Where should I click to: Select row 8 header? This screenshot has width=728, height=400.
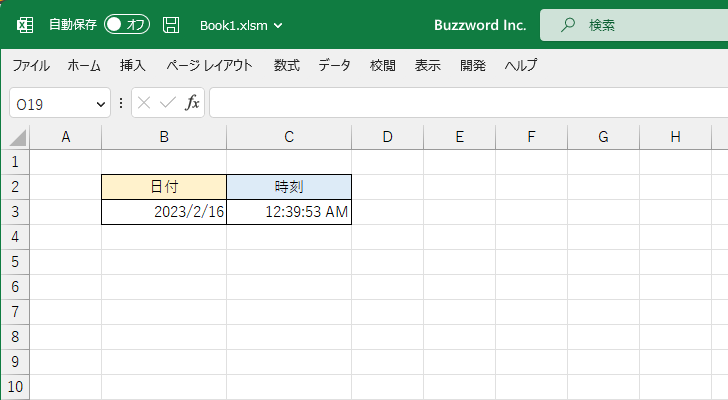click(15, 337)
